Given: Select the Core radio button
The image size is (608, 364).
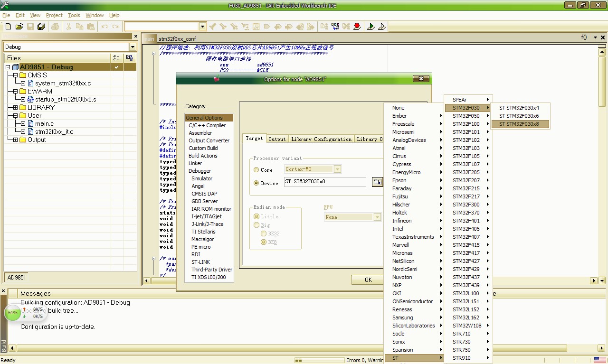Looking at the screenshot, I should click(256, 169).
